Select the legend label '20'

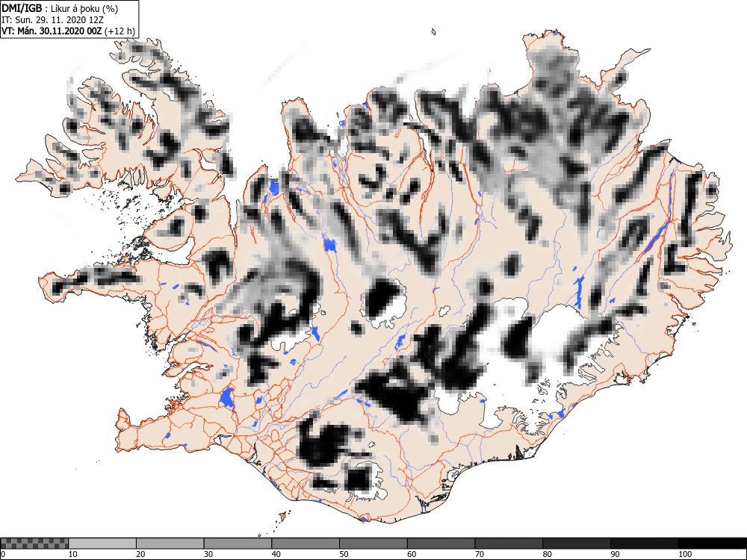click(140, 554)
